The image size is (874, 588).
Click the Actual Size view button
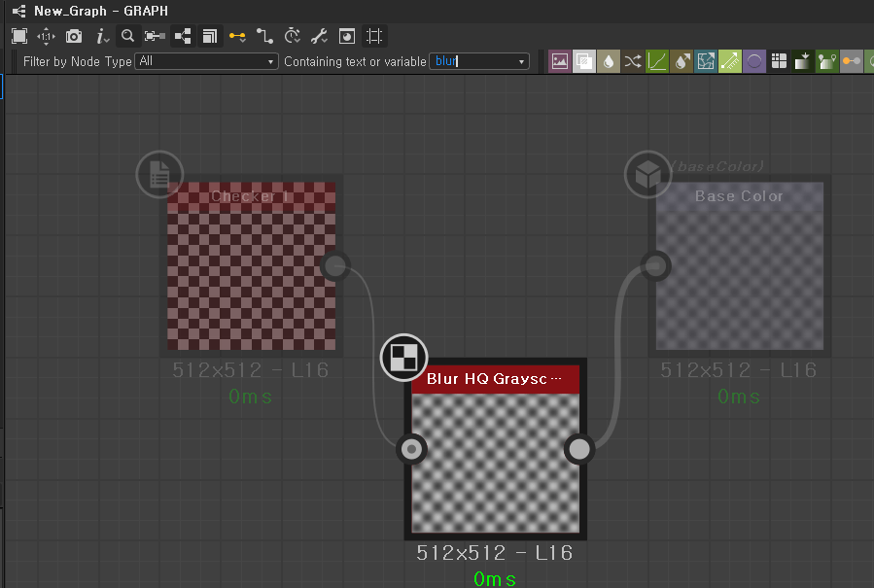46,35
